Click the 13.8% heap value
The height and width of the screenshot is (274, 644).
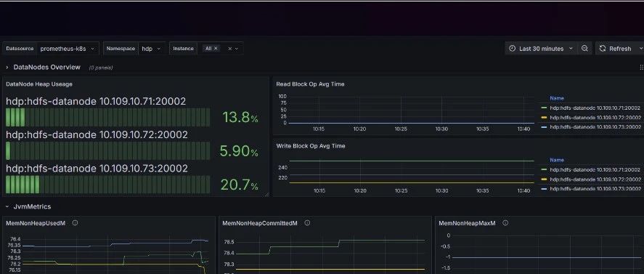tap(240, 117)
